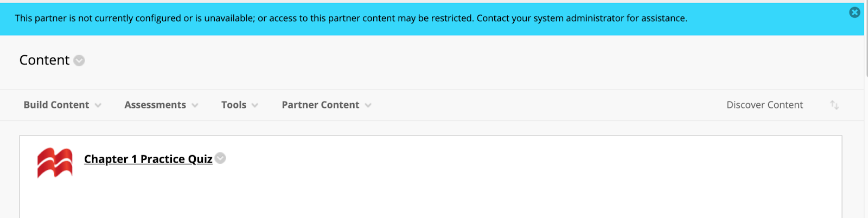Open the Content heading options chevron
The image size is (868, 218).
pyautogui.click(x=79, y=60)
